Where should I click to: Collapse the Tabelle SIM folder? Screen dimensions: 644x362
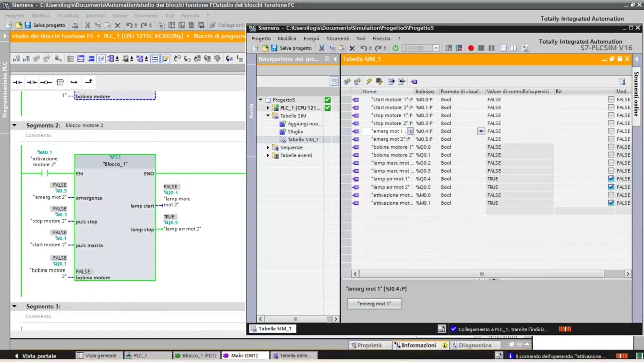[268, 116]
